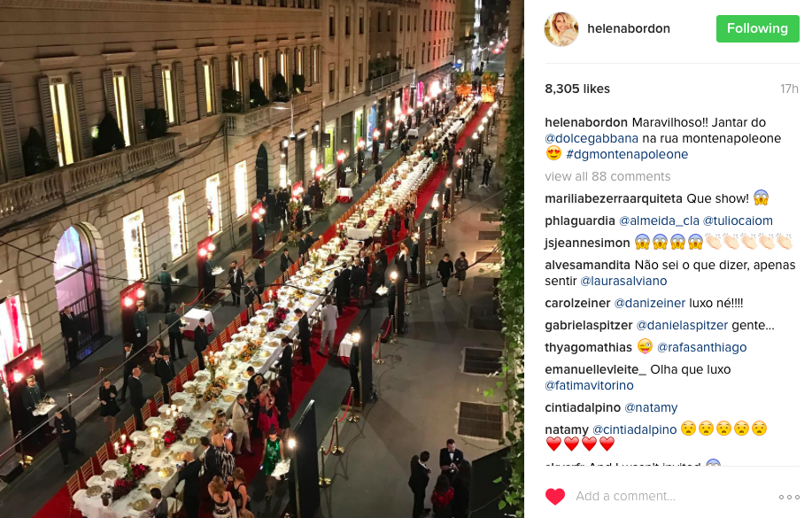The image size is (812, 518).
Task: Click the red heart like icon
Action: pos(555,496)
